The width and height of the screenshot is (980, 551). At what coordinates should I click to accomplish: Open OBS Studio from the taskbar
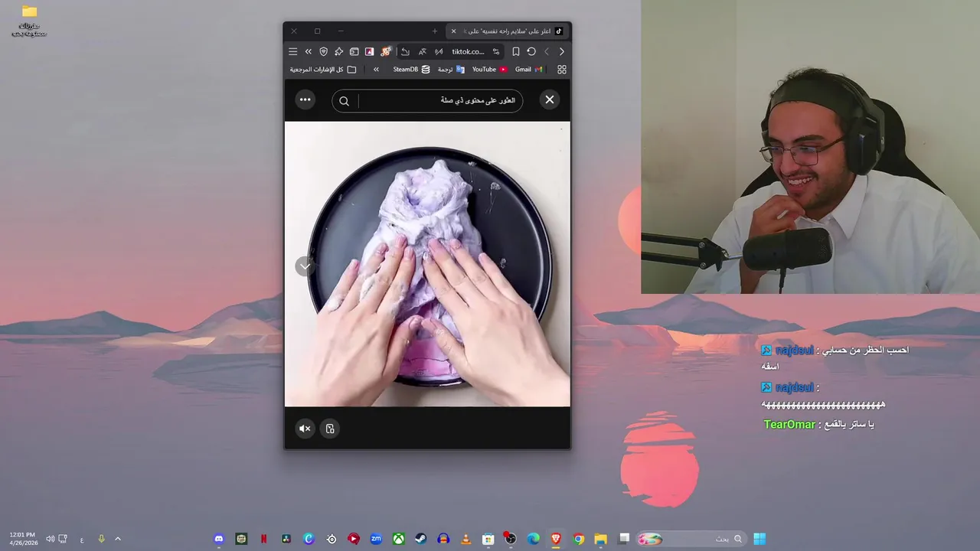tap(510, 539)
